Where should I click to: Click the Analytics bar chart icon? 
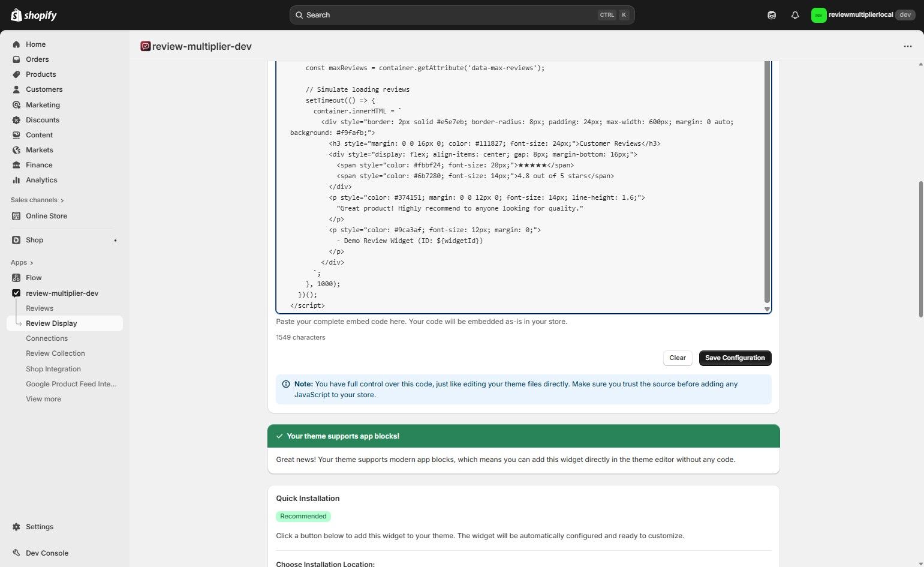point(16,180)
